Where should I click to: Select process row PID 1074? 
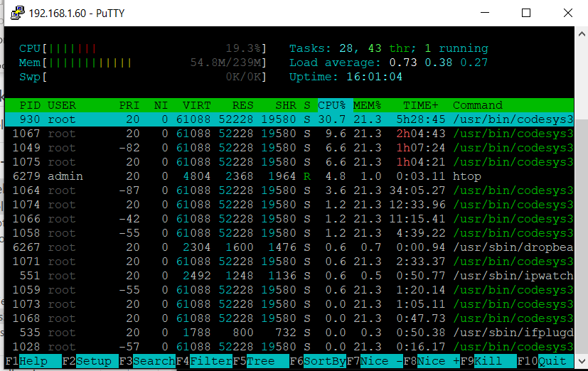(289, 205)
